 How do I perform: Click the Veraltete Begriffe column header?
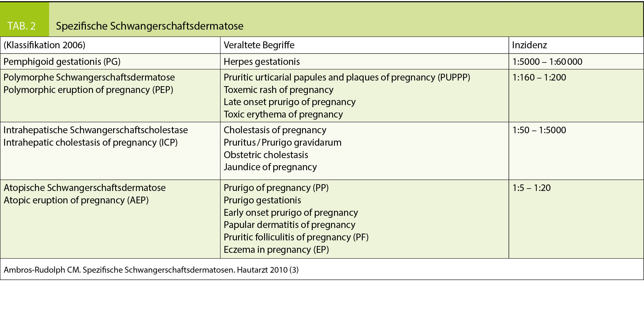click(259, 45)
